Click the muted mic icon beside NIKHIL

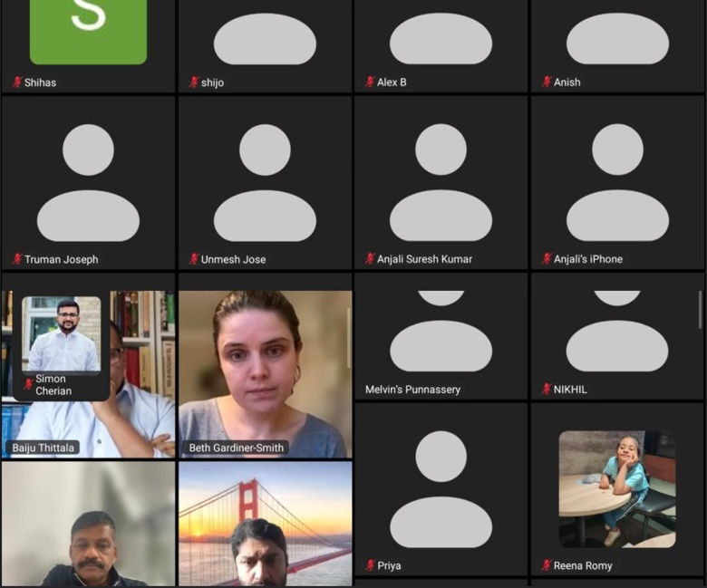pos(547,390)
